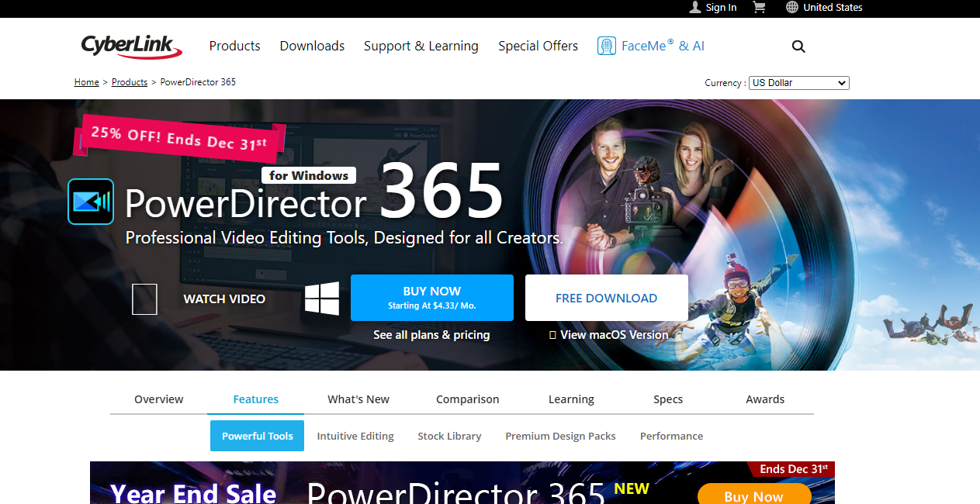The height and width of the screenshot is (504, 980).
Task: Click the globe region icon
Action: (x=791, y=8)
